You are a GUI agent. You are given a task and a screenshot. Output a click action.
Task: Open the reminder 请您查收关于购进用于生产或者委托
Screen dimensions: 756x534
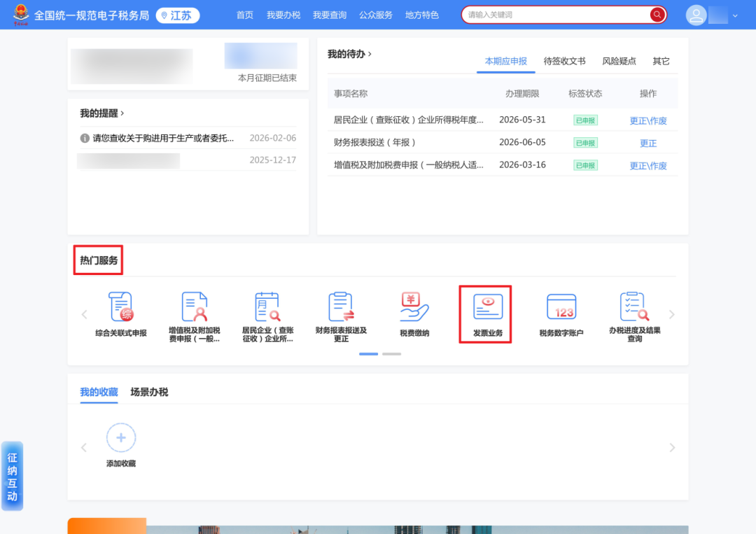[163, 139]
